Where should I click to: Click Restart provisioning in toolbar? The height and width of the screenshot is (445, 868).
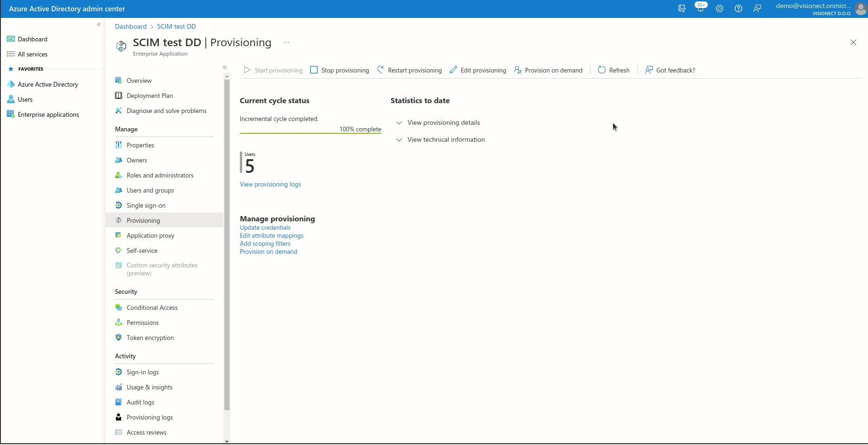[409, 70]
